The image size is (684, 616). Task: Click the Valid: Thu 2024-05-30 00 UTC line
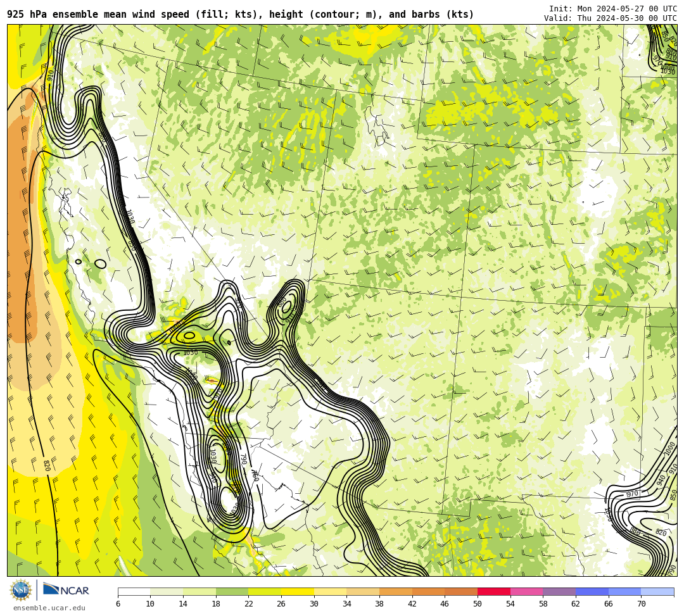point(611,18)
